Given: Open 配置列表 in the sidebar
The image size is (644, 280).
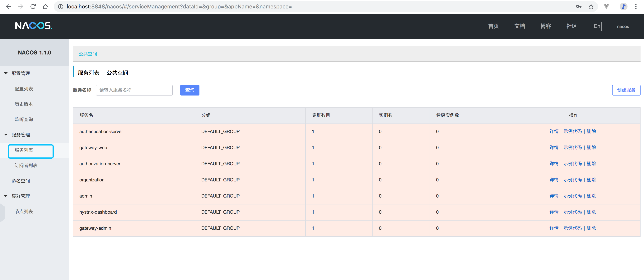Looking at the screenshot, I should click(24, 89).
